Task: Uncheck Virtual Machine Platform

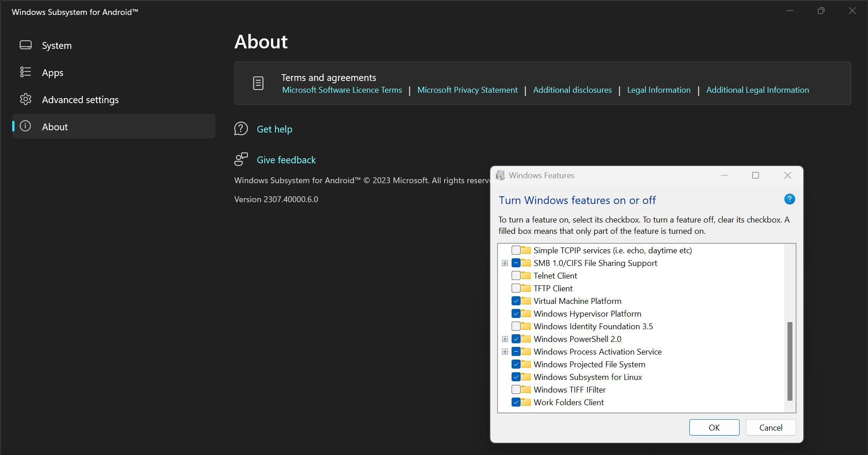Action: click(x=516, y=301)
